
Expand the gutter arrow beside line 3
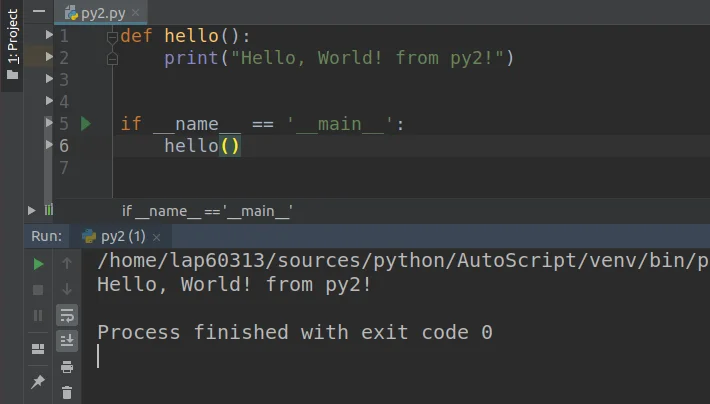tap(49, 80)
